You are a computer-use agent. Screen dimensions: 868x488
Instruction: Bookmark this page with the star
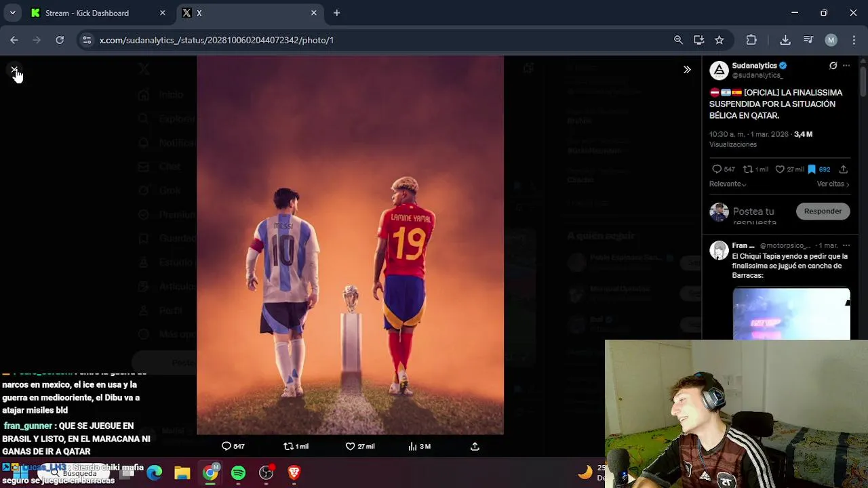[x=719, y=40]
